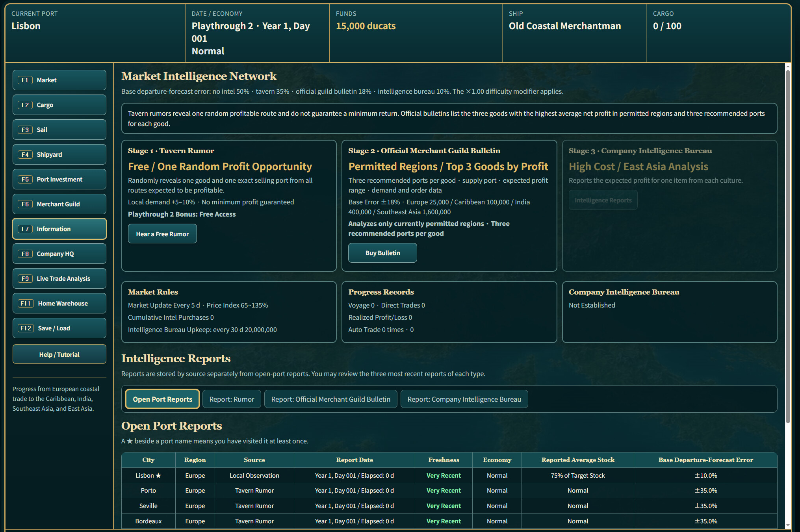
Task: Switch to Report: Official Merchant Guild Bulletin tab
Action: point(331,399)
